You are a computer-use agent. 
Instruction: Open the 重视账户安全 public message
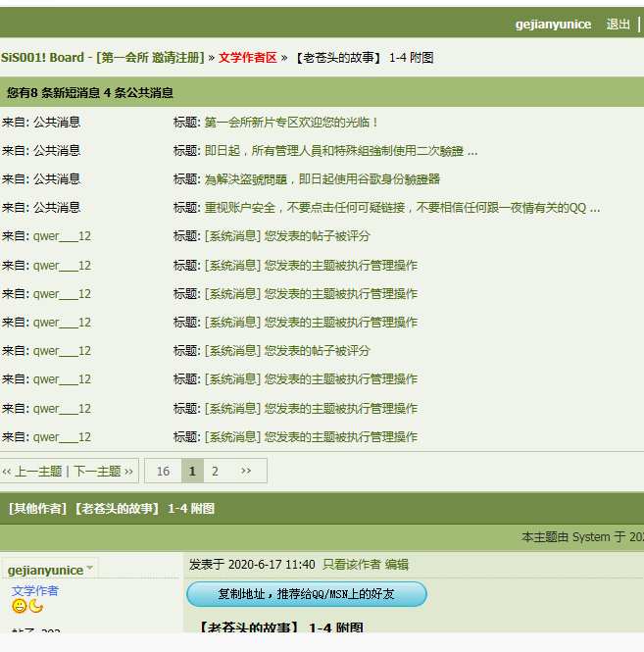pos(401,208)
